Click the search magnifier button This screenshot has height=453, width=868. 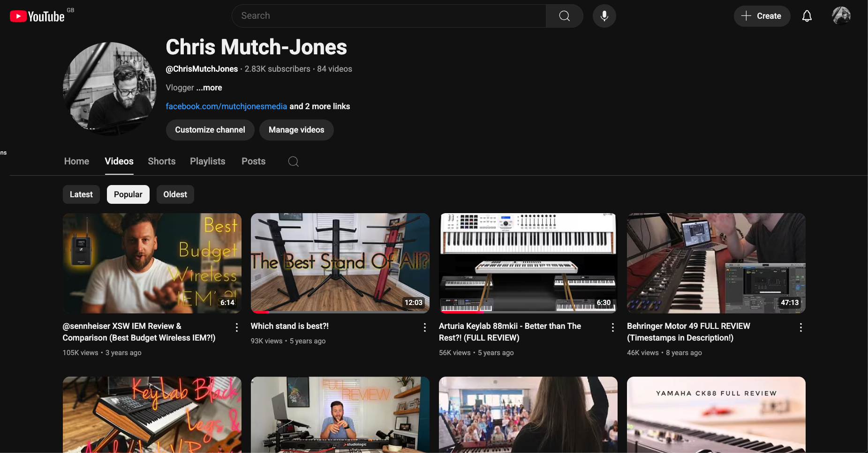(x=565, y=16)
